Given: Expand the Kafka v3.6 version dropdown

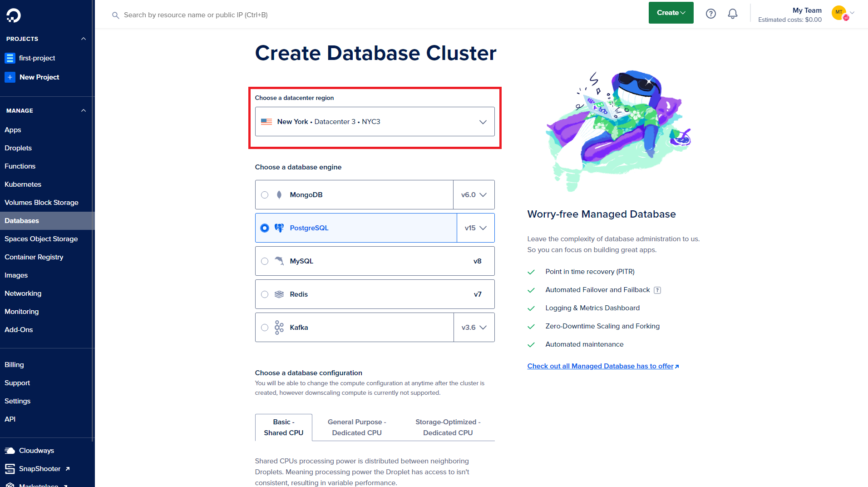Looking at the screenshot, I should point(474,328).
